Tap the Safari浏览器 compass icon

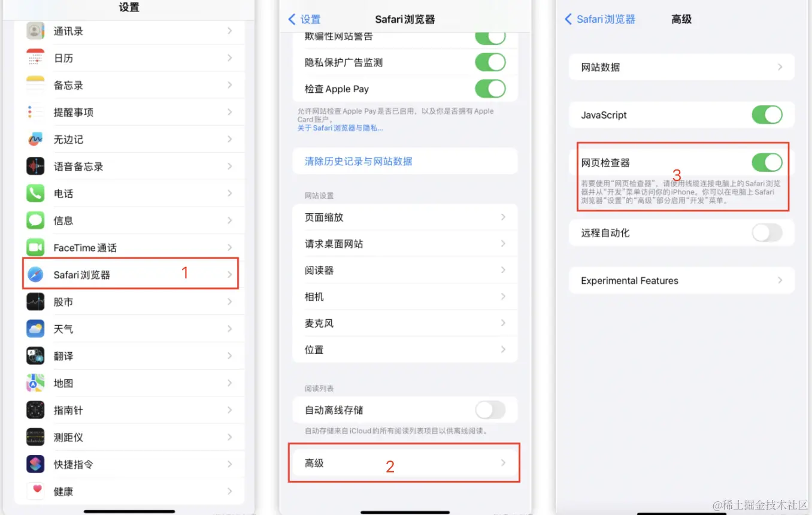coord(35,275)
